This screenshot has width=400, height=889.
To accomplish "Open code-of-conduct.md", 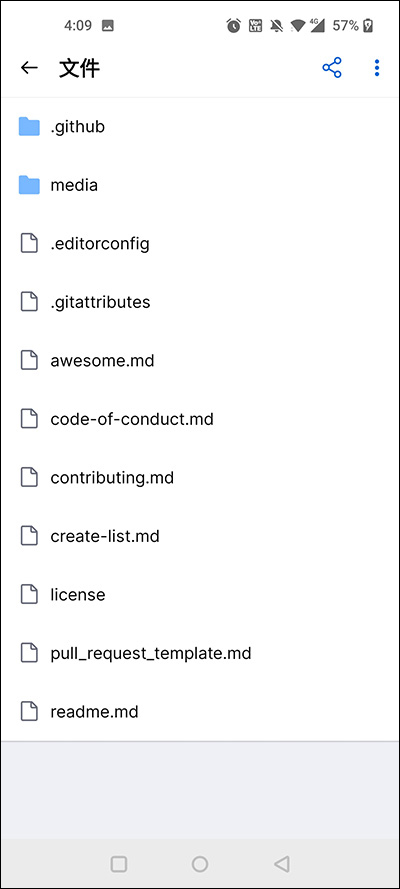I will tap(200, 420).
